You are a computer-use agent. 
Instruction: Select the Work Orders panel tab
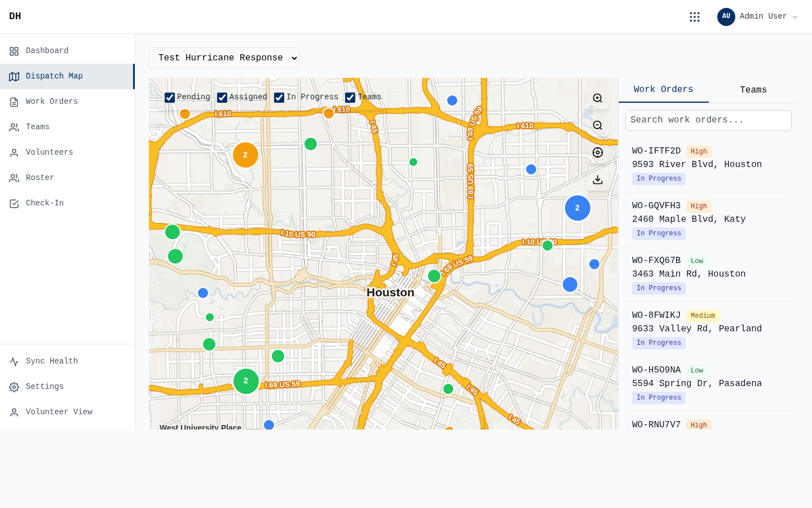pyautogui.click(x=663, y=89)
